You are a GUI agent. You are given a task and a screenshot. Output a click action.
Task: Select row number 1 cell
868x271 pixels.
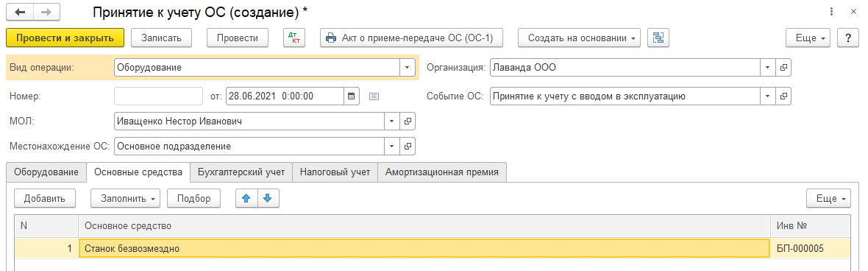click(x=46, y=249)
